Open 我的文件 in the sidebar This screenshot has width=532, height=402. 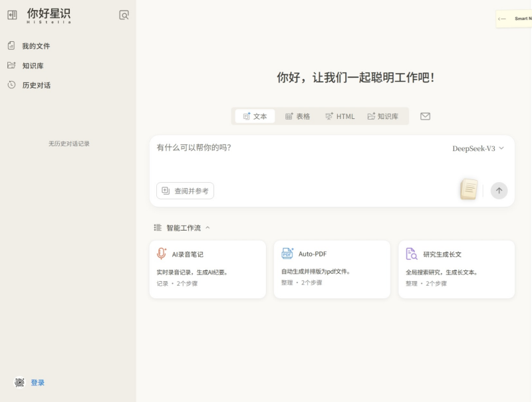click(x=35, y=46)
